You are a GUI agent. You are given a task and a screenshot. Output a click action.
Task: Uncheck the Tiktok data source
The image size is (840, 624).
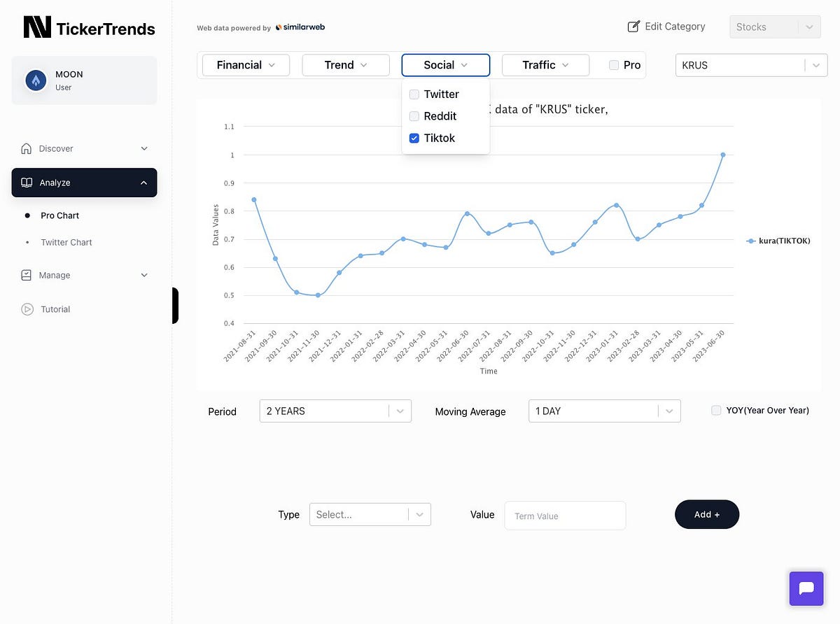coord(414,138)
